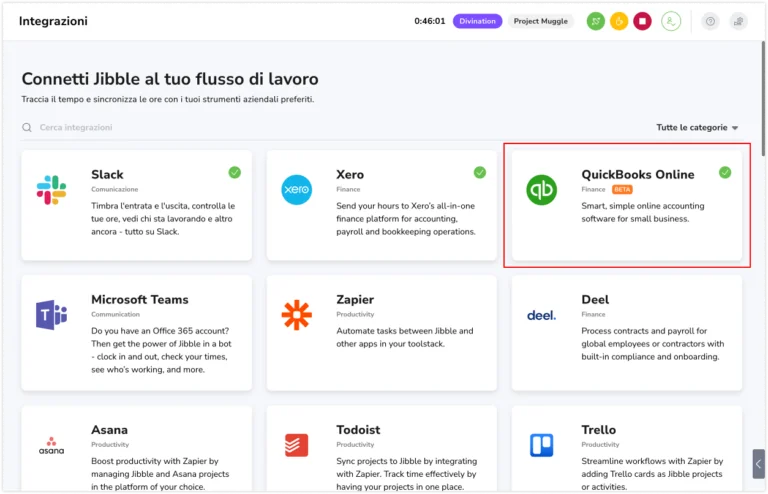Viewport: 768px width, 494px height.
Task: Click Xero's green connected checkmark
Action: pos(480,172)
